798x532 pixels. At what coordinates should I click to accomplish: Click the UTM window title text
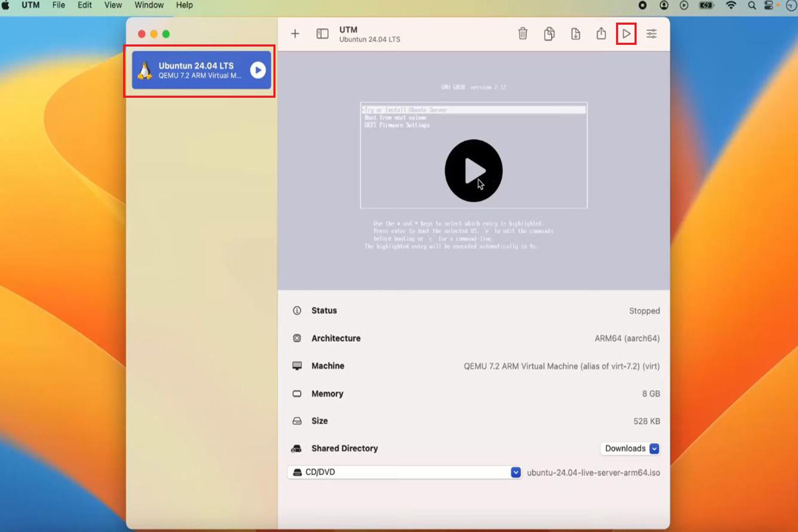(x=348, y=30)
